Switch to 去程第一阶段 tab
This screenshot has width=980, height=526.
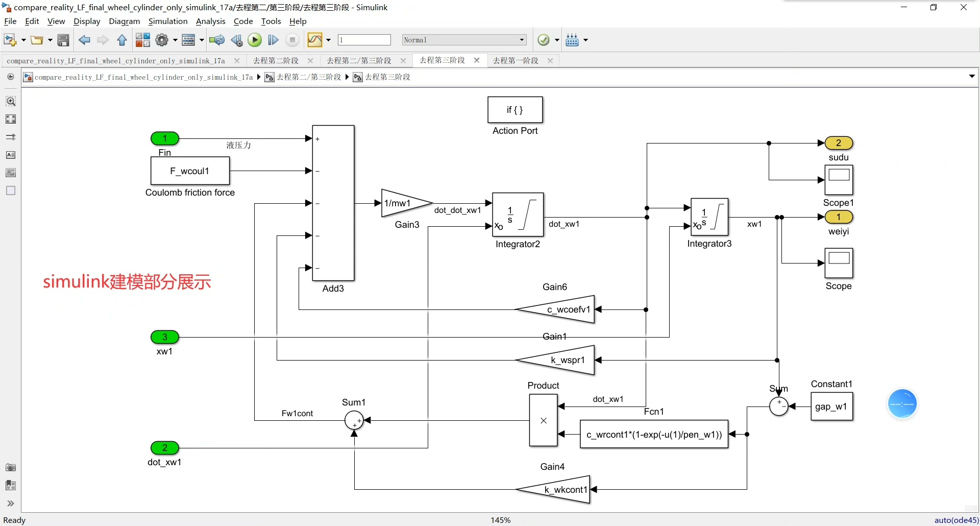click(x=516, y=60)
